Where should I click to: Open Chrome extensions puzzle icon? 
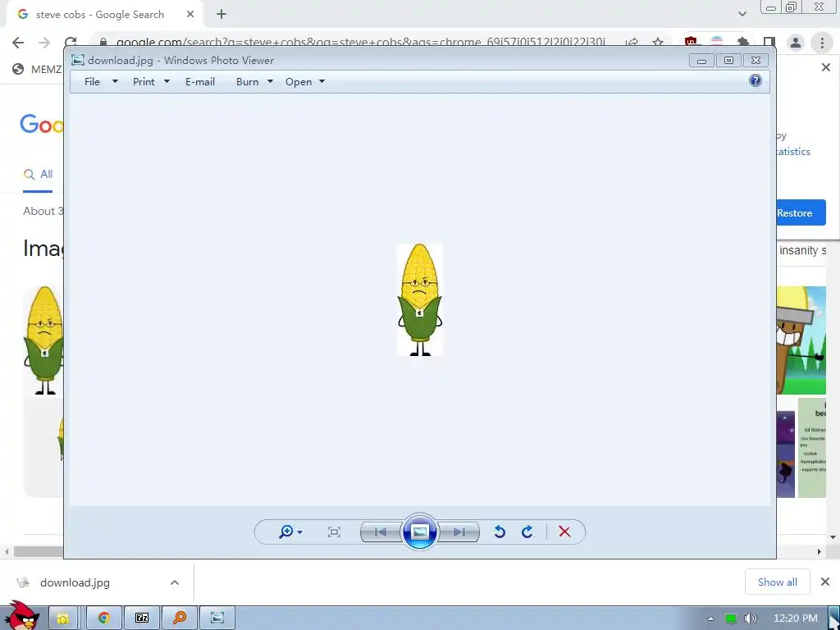(x=742, y=43)
